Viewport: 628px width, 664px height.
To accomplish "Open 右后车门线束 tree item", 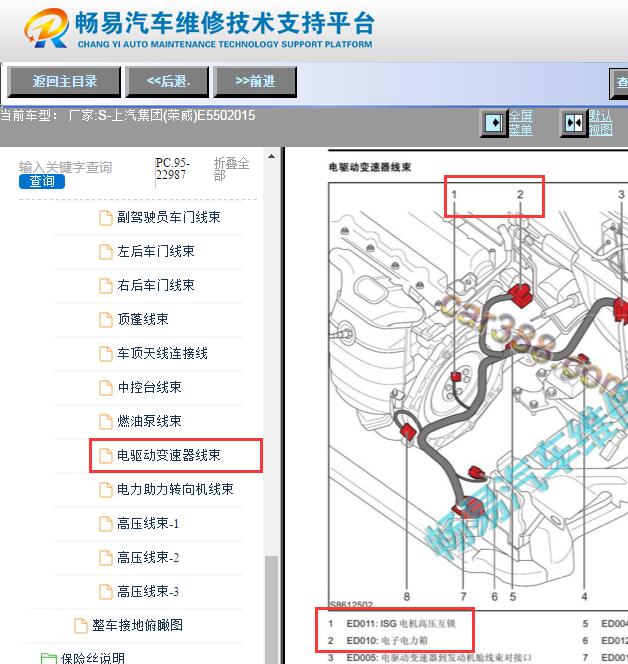I will 155,285.
